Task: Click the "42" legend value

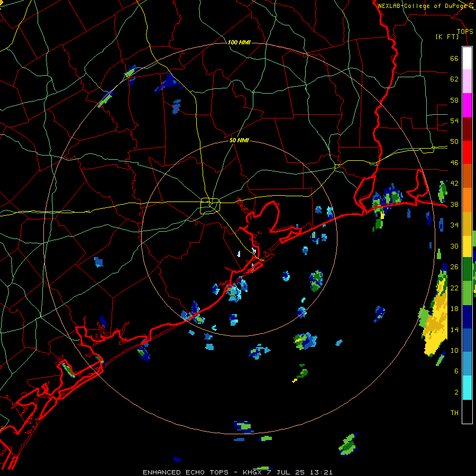Action: 454,184
